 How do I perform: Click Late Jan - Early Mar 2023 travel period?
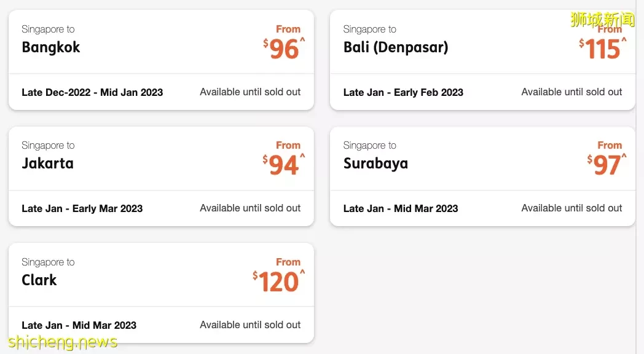tap(82, 208)
